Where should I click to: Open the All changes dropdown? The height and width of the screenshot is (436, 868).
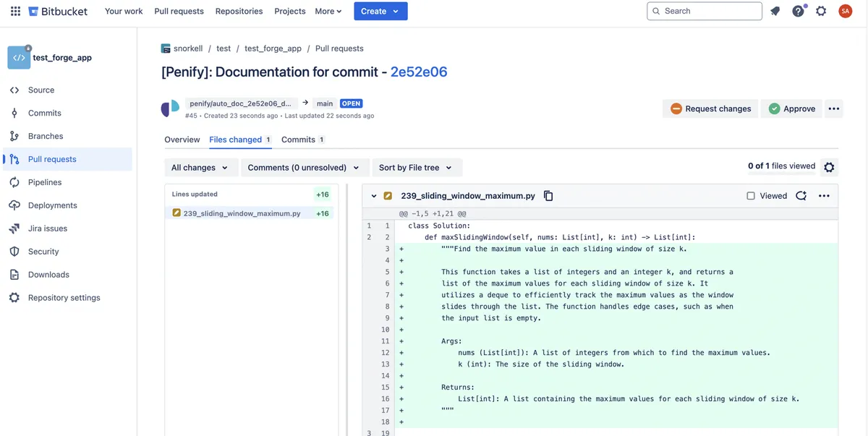[x=200, y=168]
